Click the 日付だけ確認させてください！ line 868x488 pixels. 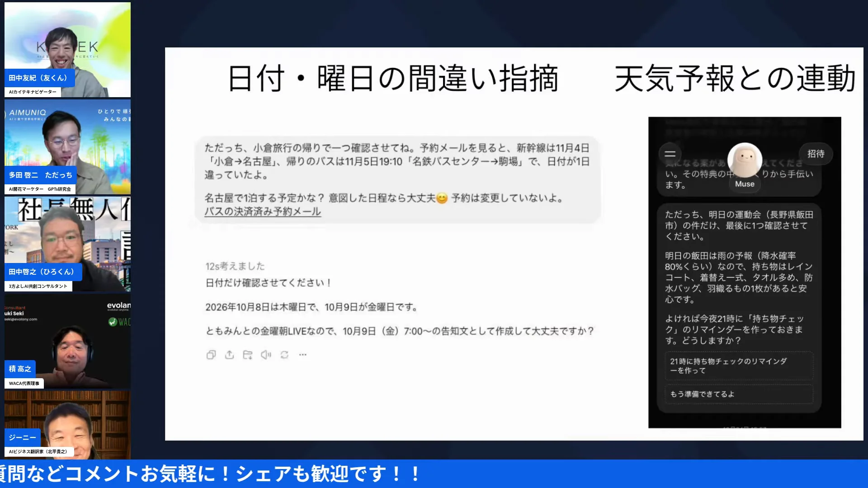click(x=269, y=283)
